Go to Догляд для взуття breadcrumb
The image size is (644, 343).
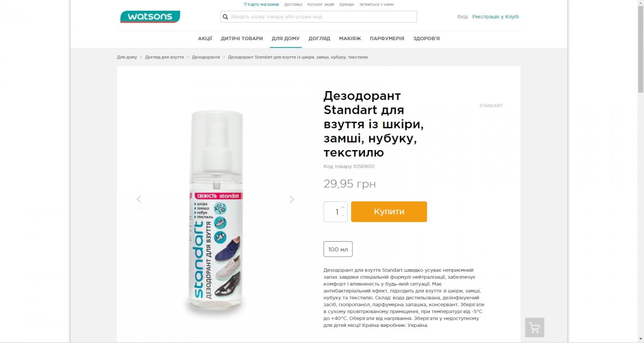click(164, 57)
